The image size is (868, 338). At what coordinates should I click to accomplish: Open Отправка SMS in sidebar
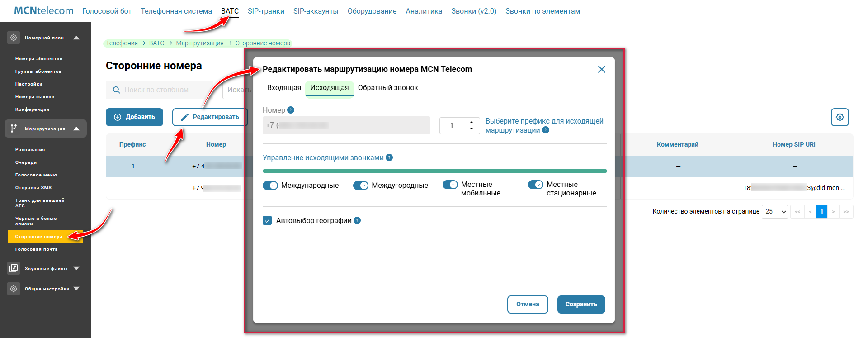(x=33, y=188)
